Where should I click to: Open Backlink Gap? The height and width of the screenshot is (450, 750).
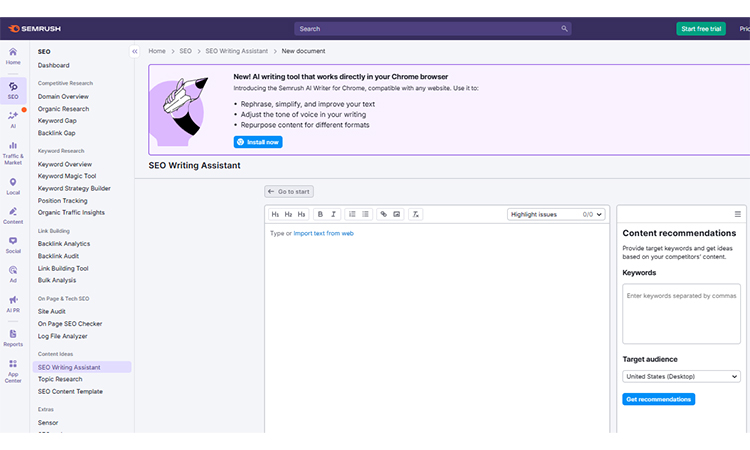click(x=56, y=133)
